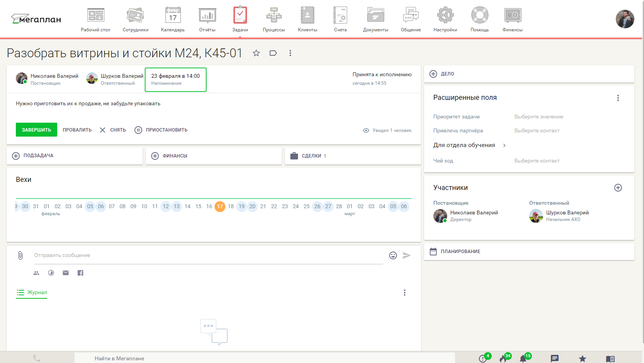Attach a file with paperclip icon

coord(20,255)
